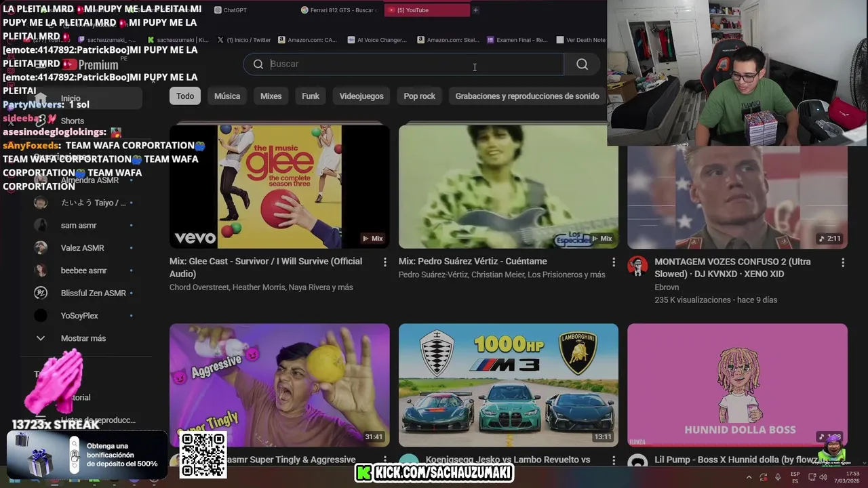Click the ESP ES language indicator
868x488 pixels.
(x=795, y=477)
